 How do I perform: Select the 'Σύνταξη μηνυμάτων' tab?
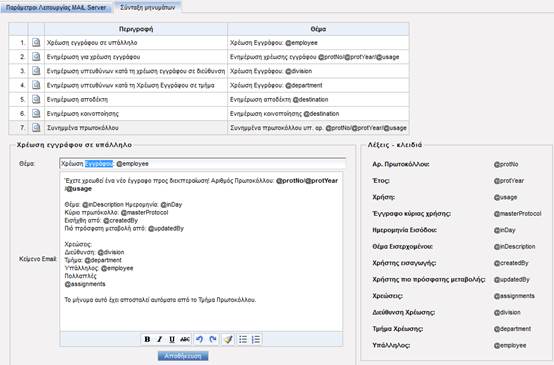click(148, 7)
